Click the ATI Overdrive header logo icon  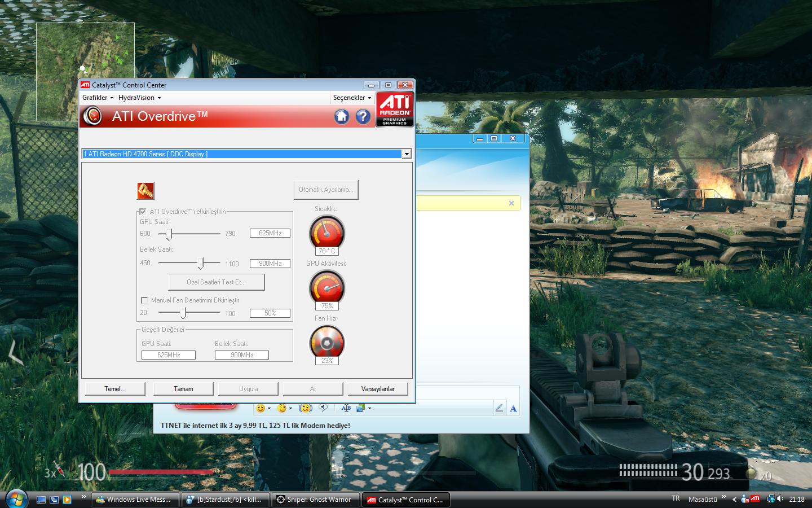(x=92, y=116)
